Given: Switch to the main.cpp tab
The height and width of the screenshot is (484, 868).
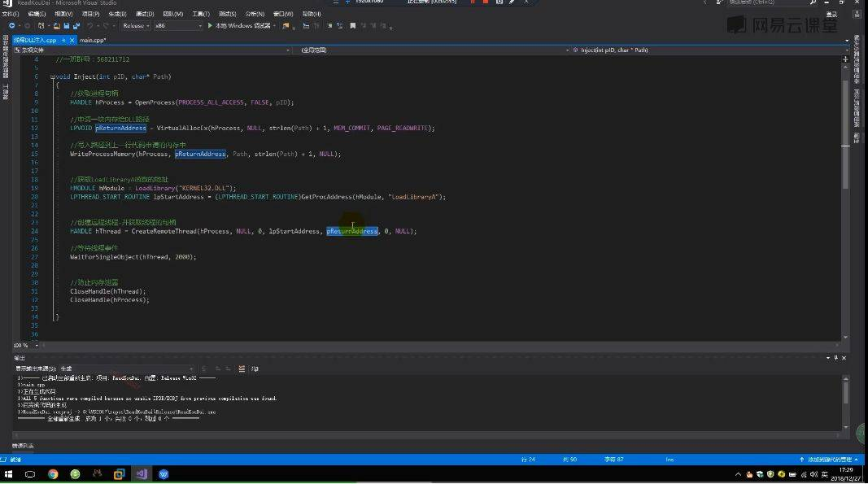Looking at the screenshot, I should click(x=93, y=39).
